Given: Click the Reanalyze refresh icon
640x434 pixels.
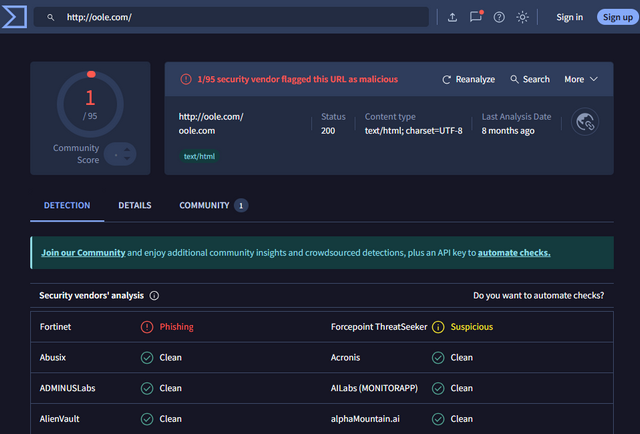Looking at the screenshot, I should [x=447, y=80].
